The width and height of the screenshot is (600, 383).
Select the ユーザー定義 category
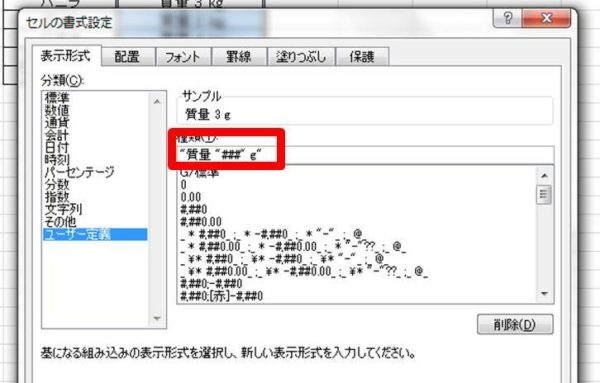[95, 234]
